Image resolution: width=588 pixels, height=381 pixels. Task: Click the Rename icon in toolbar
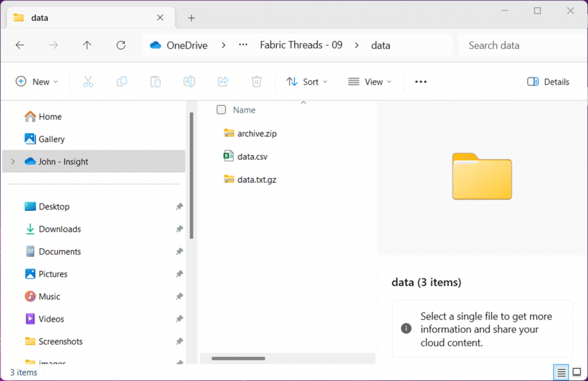(189, 82)
